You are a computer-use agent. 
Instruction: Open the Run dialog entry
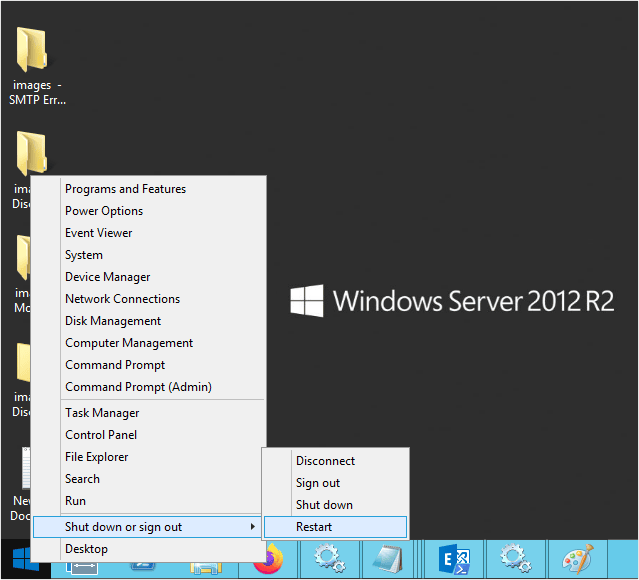[x=147, y=501]
